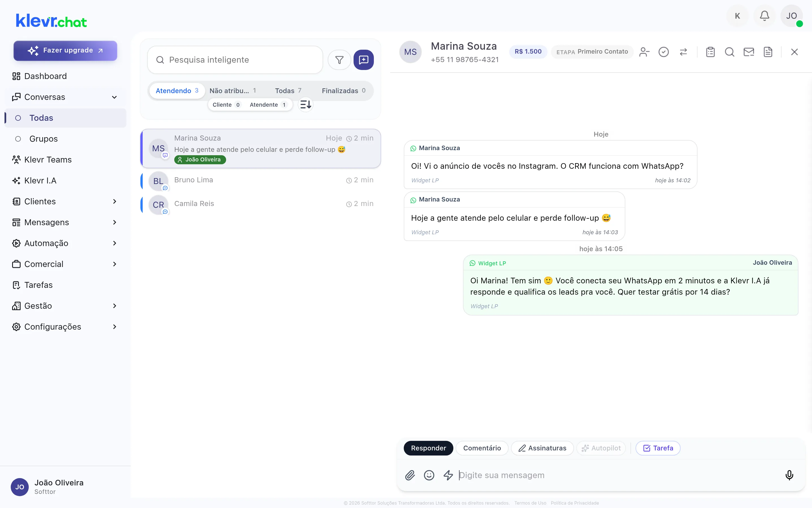Click the Fazer upgrade button
Screen dimensions: 812x508
[65, 51]
